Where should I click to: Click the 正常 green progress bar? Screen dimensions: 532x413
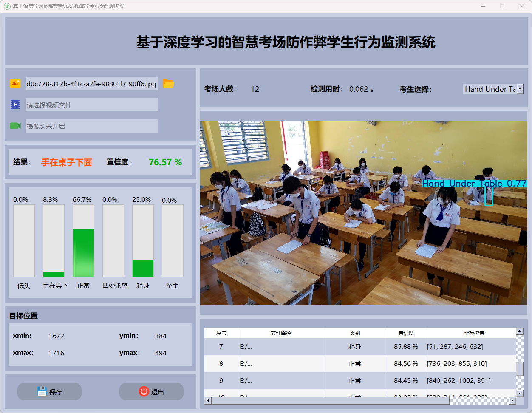click(x=83, y=241)
